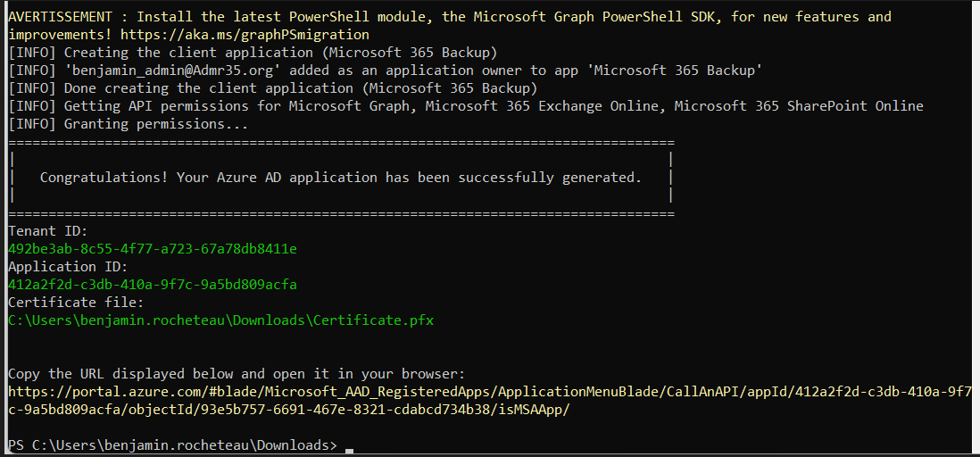Click the portal.azure.com URL line
This screenshot has height=457, width=980.
(490, 392)
